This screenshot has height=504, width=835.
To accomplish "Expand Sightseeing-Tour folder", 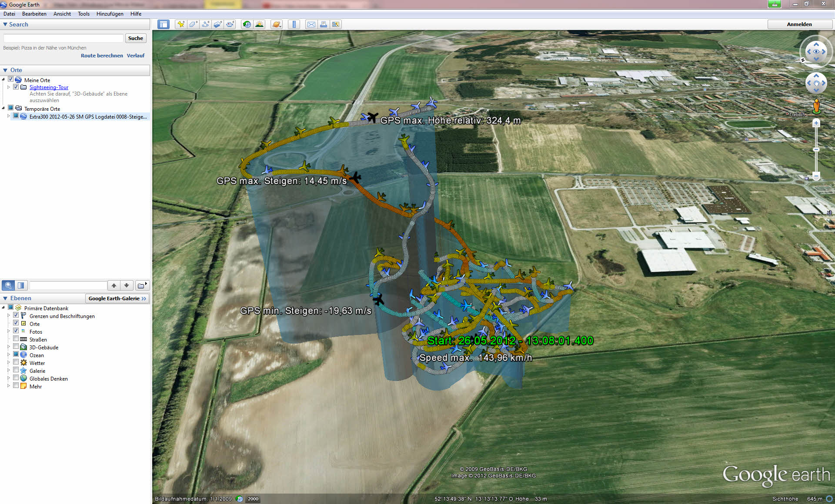I will (x=9, y=87).
